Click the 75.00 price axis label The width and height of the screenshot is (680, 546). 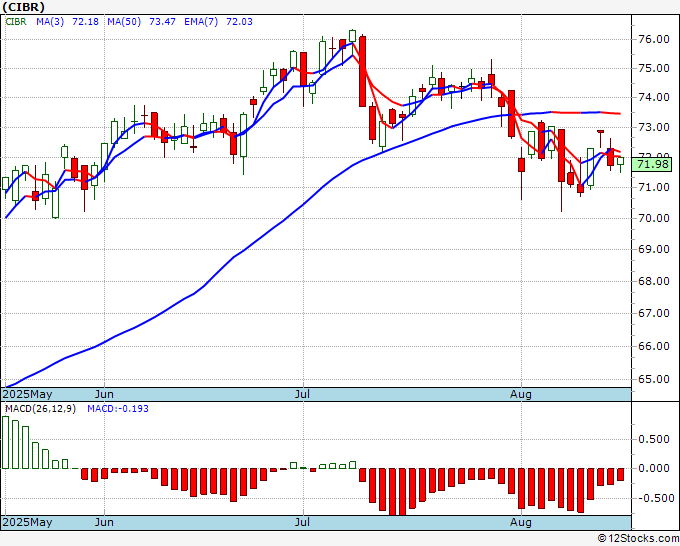654,69
